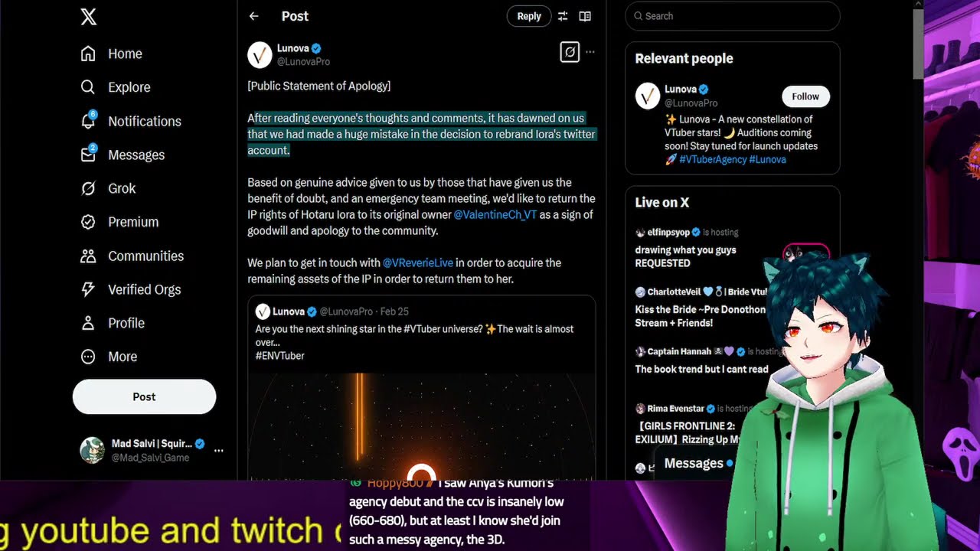Image resolution: width=980 pixels, height=551 pixels.
Task: Follow Lunova button
Action: (x=805, y=96)
